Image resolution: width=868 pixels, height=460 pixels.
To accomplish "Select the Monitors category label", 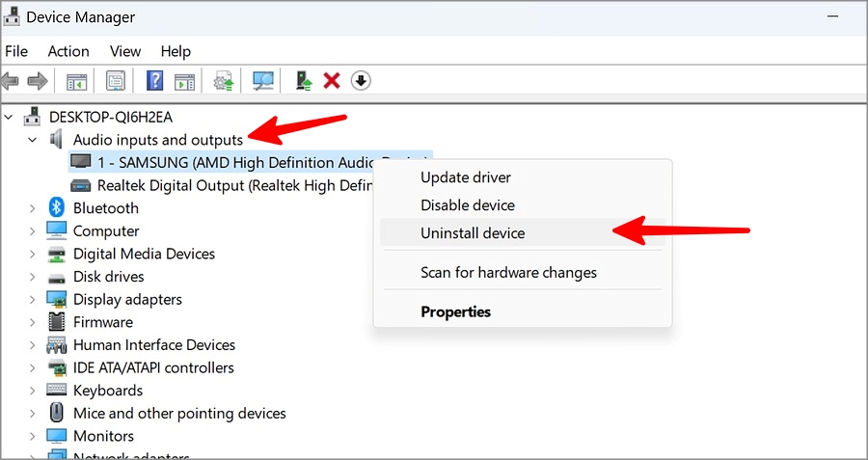I will [103, 436].
